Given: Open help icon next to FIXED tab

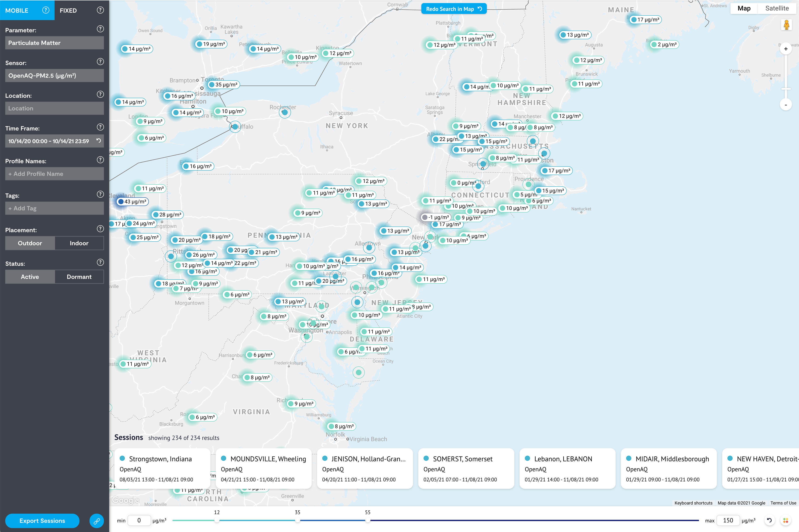Looking at the screenshot, I should pyautogui.click(x=100, y=10).
